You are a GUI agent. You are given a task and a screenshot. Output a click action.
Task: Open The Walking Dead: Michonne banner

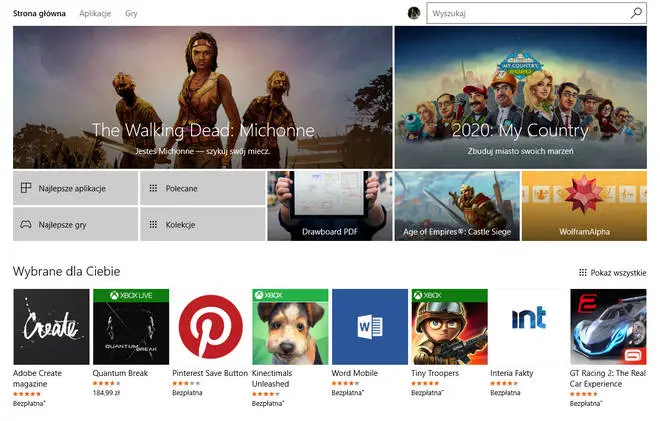pos(202,97)
